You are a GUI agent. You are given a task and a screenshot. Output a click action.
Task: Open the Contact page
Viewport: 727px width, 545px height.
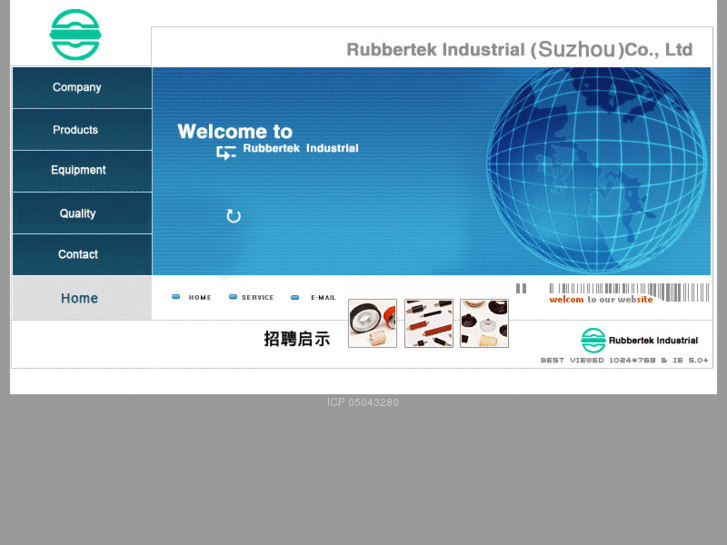82,254
